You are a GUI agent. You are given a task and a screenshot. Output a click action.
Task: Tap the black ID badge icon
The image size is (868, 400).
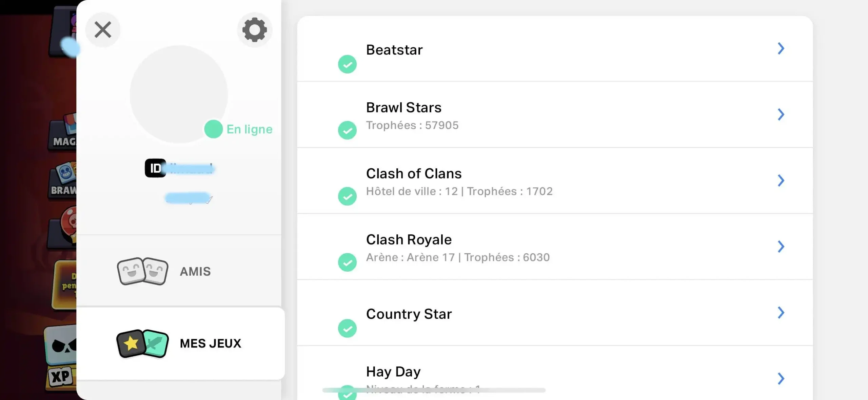tap(156, 168)
